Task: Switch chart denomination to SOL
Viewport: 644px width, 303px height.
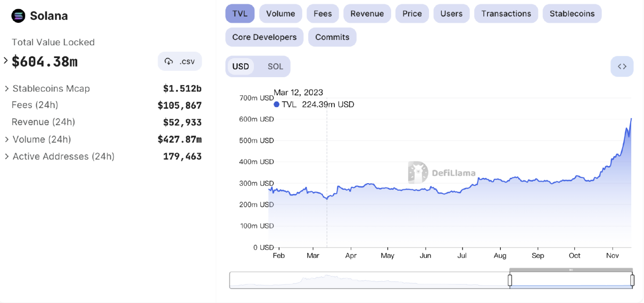Action: pos(275,67)
